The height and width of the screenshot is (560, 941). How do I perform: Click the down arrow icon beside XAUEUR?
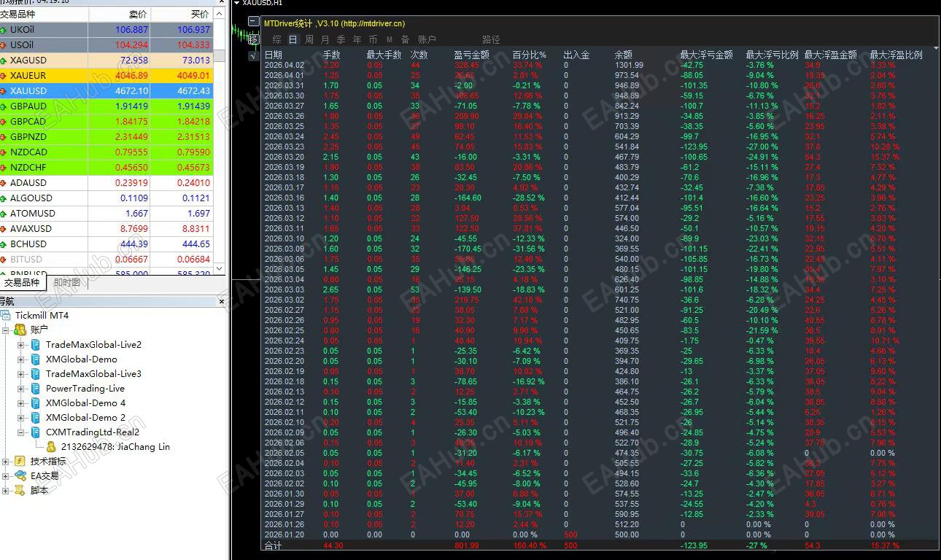point(3,76)
